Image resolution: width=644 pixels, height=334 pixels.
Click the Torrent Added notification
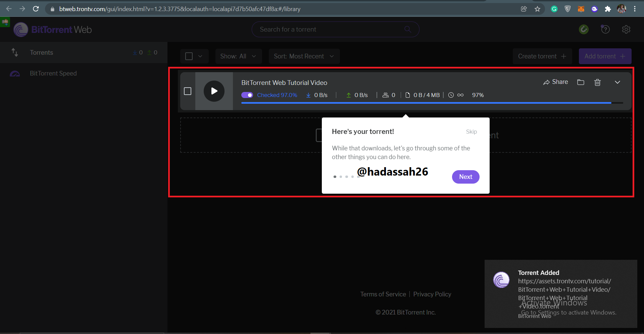(560, 294)
